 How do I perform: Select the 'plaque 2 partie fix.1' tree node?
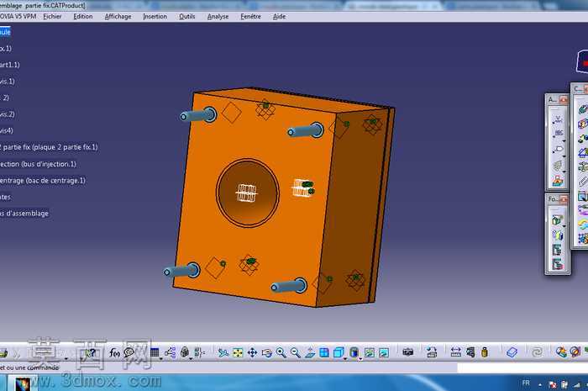(x=49, y=147)
